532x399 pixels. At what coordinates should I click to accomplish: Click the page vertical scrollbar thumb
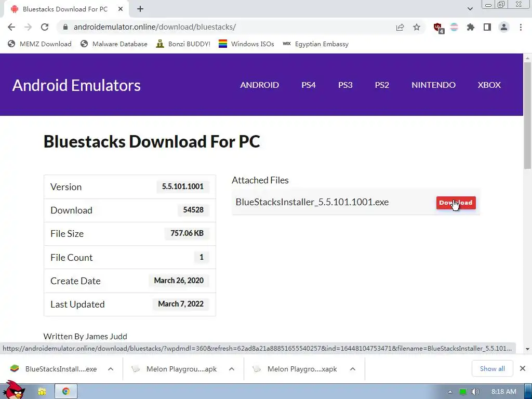(x=527, y=115)
